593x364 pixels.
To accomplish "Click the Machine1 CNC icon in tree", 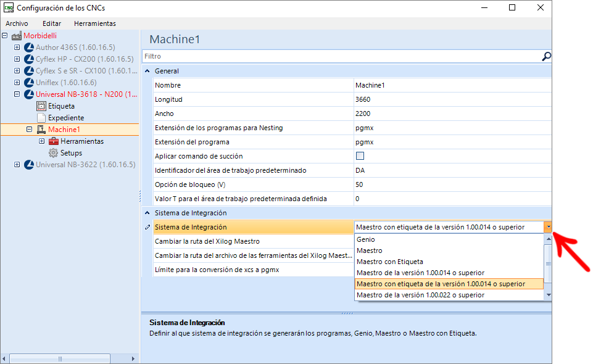I will pos(41,130).
